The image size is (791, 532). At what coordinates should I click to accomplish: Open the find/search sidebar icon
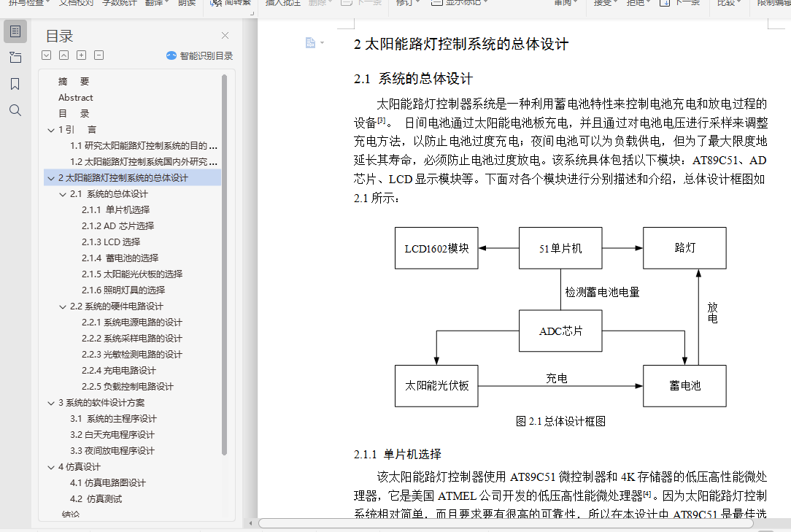click(15, 110)
